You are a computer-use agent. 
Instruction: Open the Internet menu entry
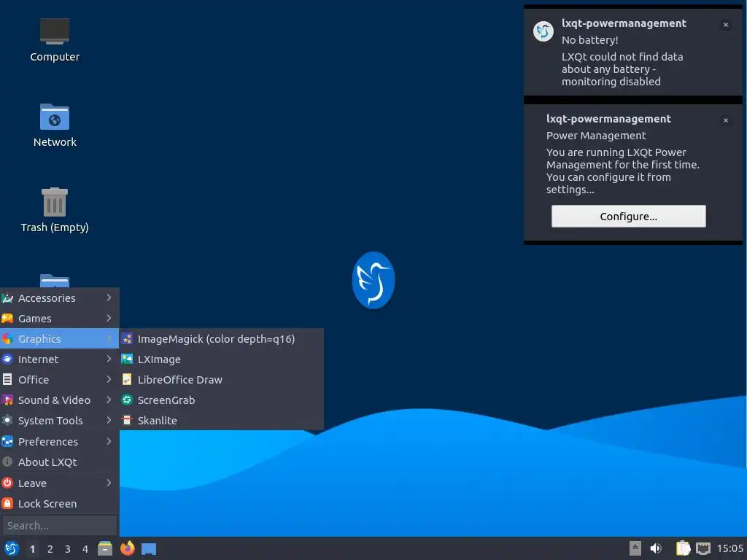coord(60,359)
